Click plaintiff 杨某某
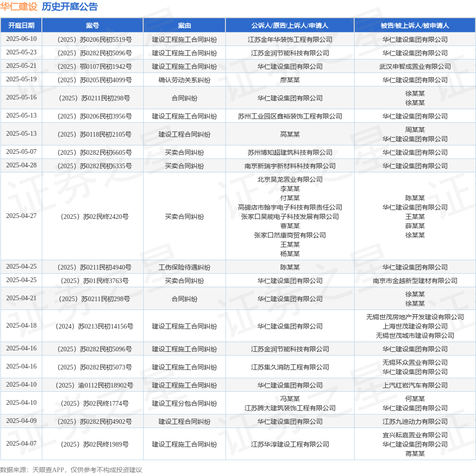The height and width of the screenshot is (474, 476). tap(290, 254)
